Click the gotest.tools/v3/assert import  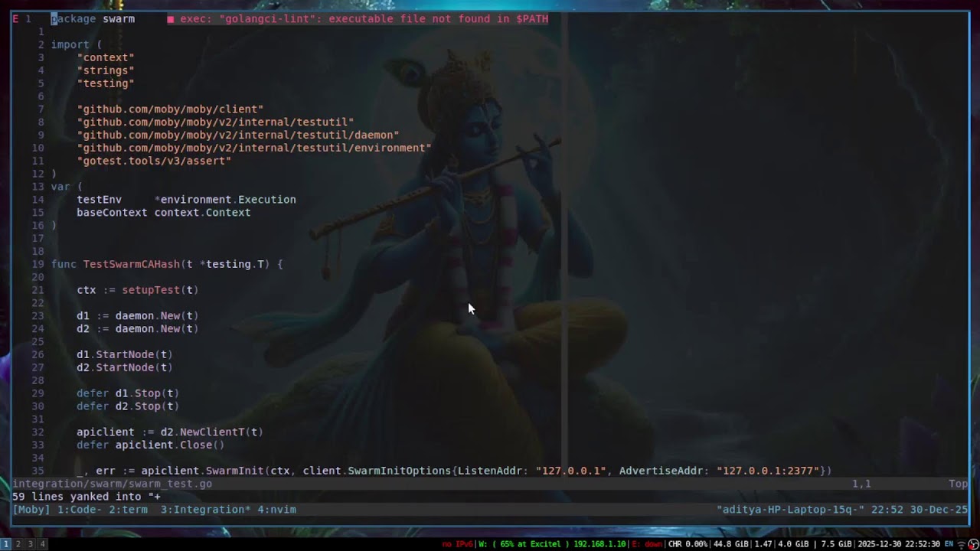(154, 161)
